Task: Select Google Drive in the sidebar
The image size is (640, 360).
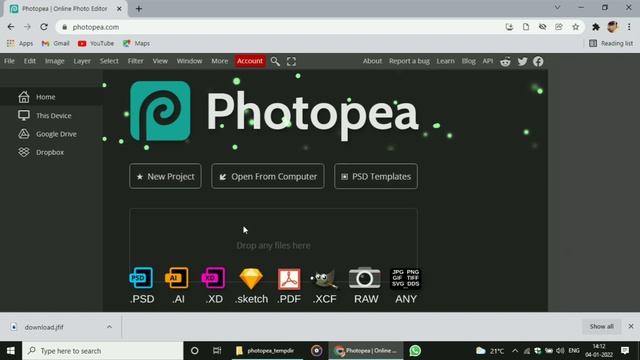Action: click(51, 134)
